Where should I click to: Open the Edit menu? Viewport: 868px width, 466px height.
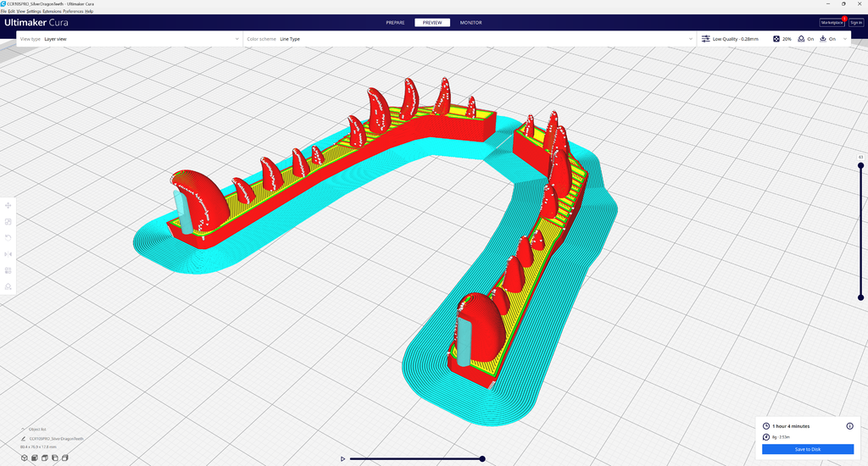pyautogui.click(x=11, y=11)
